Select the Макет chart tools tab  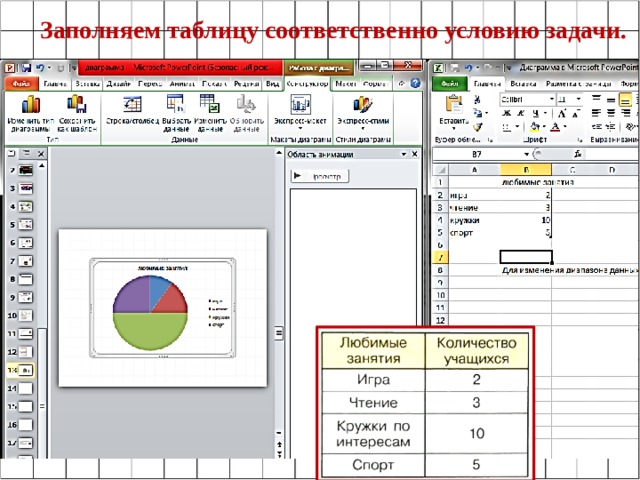click(346, 84)
